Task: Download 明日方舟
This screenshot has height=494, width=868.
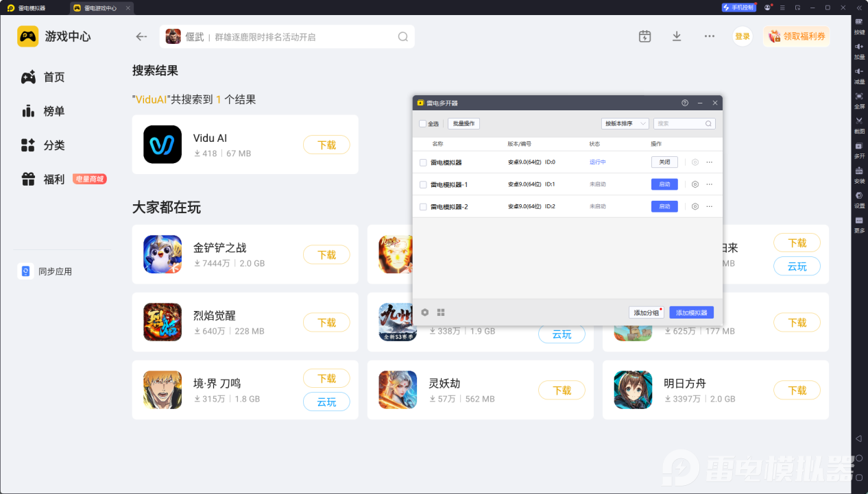Action: pos(797,390)
